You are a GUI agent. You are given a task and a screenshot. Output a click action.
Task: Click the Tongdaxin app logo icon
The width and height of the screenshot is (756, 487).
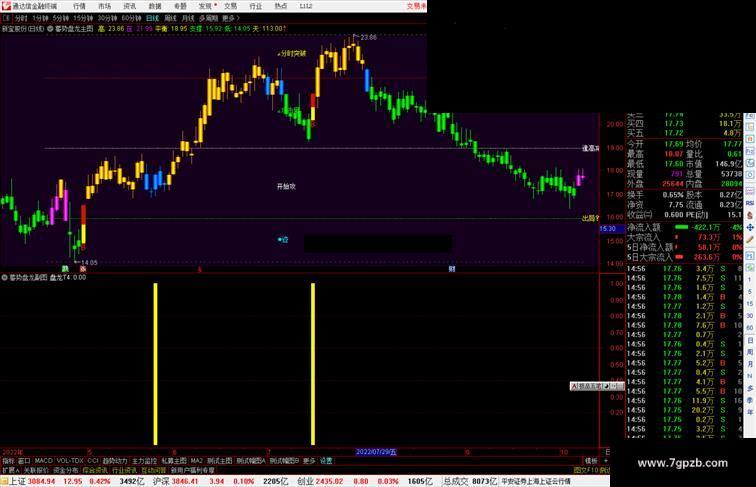pyautogui.click(x=5, y=6)
